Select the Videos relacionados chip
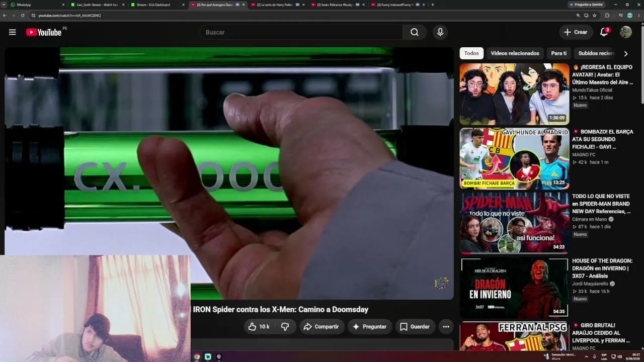 (515, 53)
